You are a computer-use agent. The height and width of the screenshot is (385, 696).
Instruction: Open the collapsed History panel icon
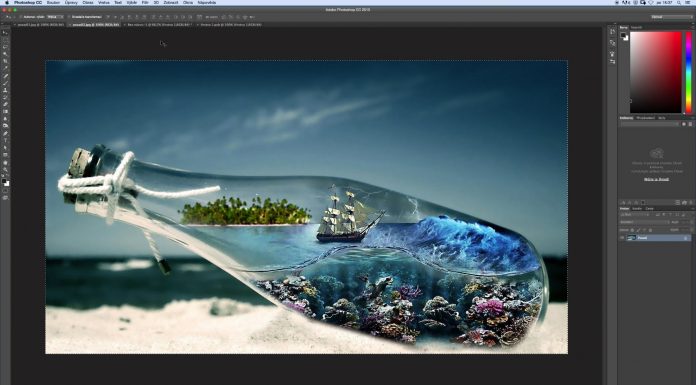pyautogui.click(x=613, y=32)
